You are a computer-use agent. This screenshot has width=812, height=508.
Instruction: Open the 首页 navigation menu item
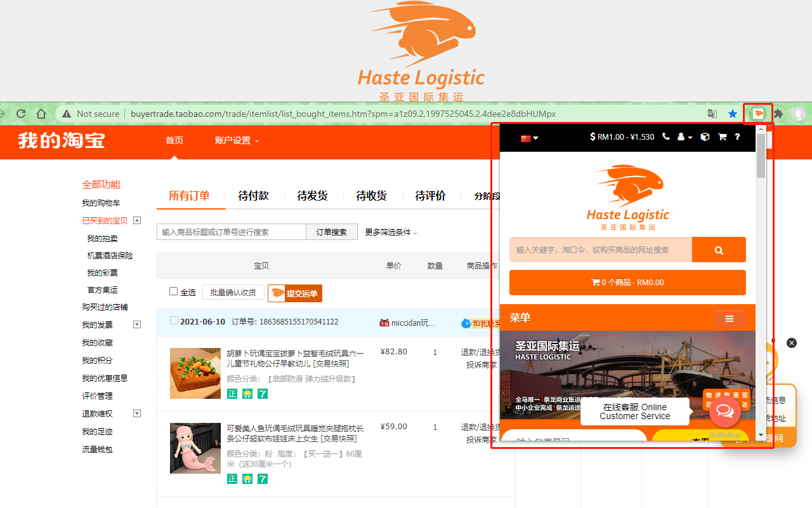(174, 140)
